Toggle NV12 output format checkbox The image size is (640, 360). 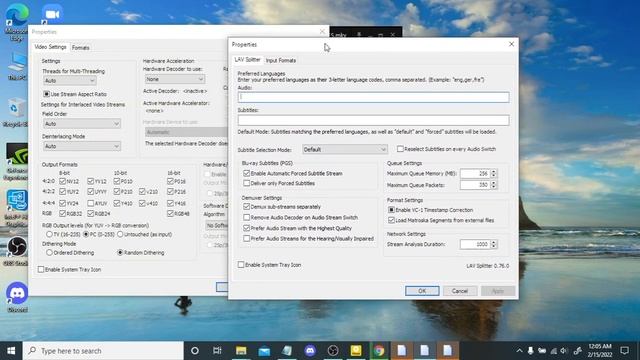click(62, 181)
